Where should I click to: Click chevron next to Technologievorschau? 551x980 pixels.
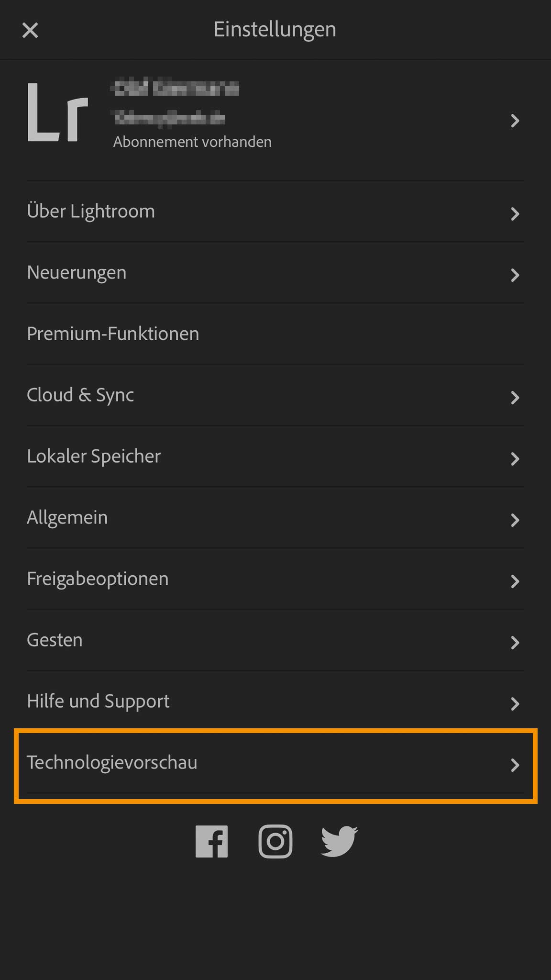515,765
